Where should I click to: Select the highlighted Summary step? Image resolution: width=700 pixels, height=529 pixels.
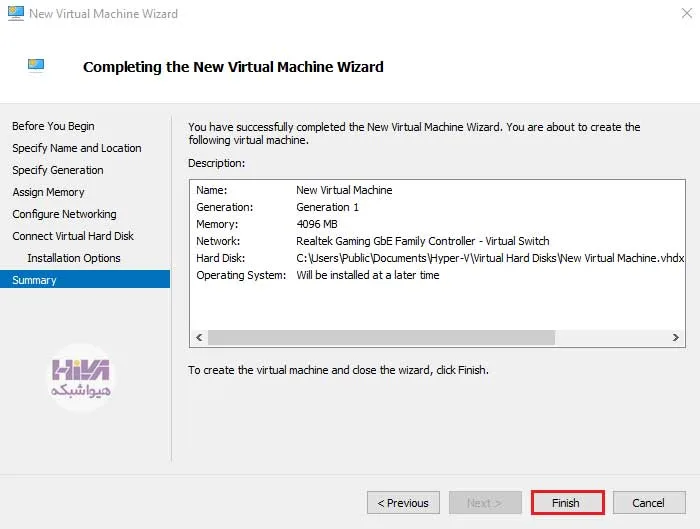[85, 279]
